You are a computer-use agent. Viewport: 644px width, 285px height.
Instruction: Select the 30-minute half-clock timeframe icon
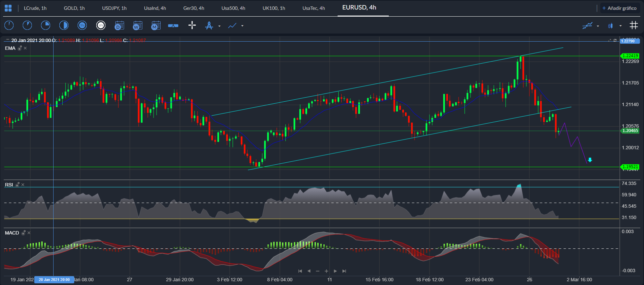64,25
